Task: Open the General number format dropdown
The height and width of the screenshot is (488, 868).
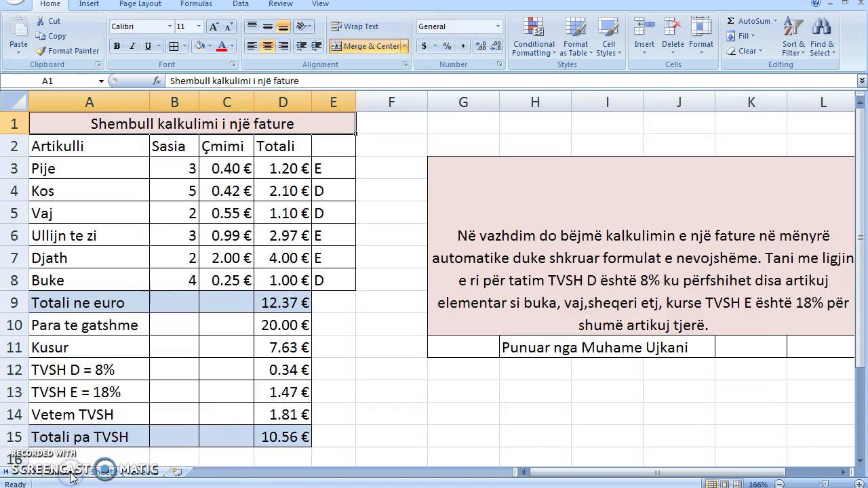Action: [497, 26]
